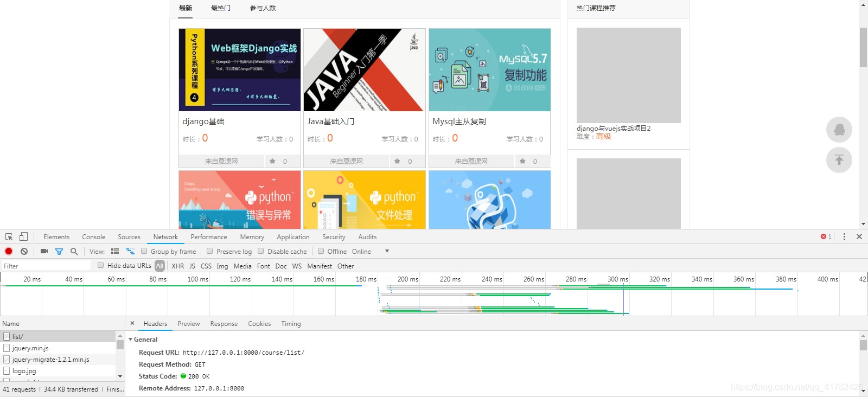Go to the Application tab
This screenshot has width=868, height=397.
point(293,237)
